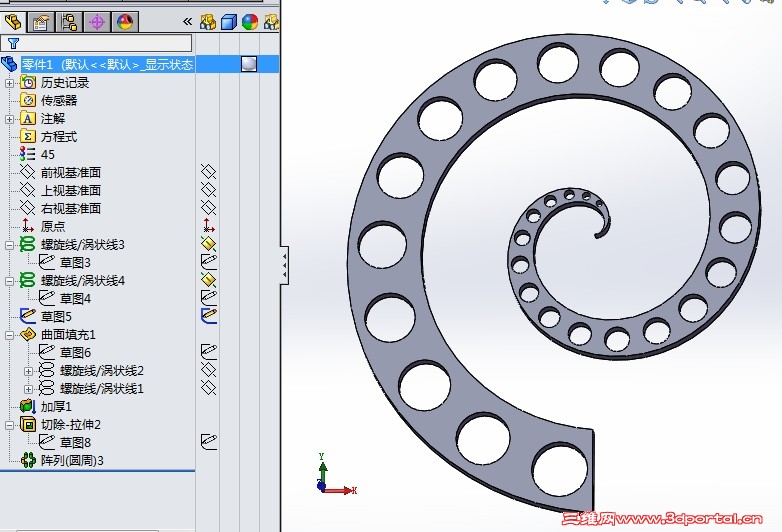Open the DisplayManager tab
Viewport: 782px width, 532px height.
point(125,22)
